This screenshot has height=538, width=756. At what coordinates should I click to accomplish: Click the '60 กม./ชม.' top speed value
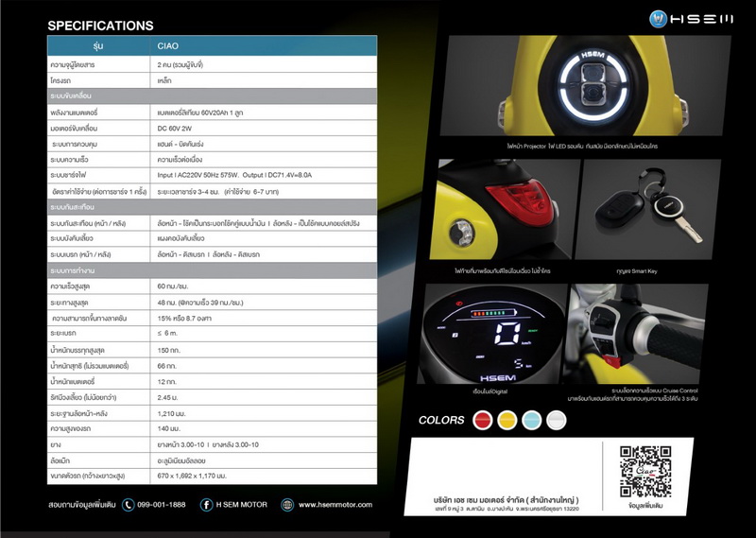(173, 286)
